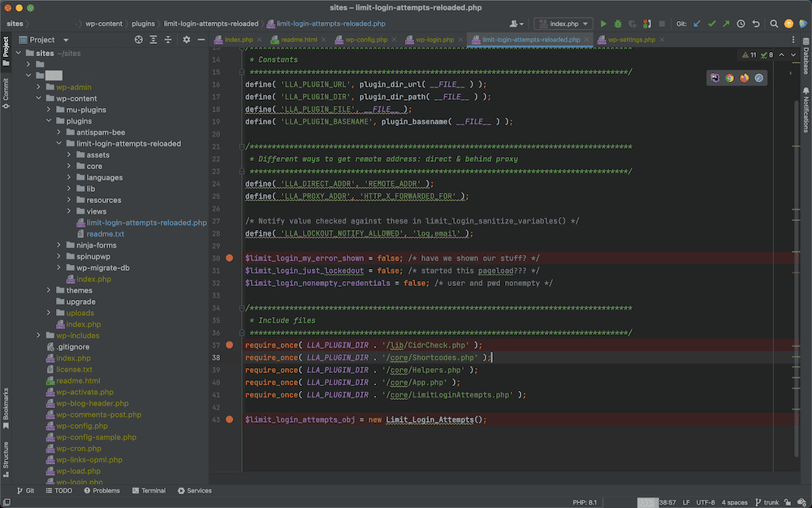
Task: Click the trunk branch in the status bar
Action: coord(771,502)
